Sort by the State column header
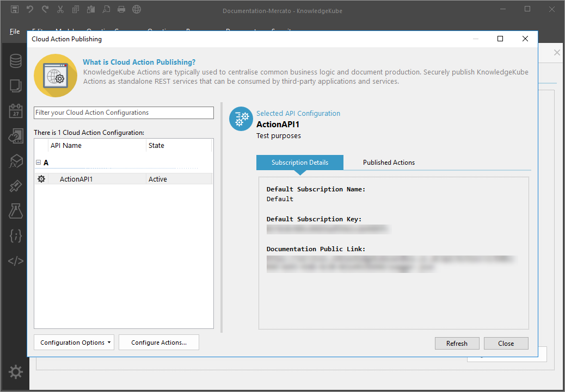565x392 pixels. pyautogui.click(x=179, y=145)
